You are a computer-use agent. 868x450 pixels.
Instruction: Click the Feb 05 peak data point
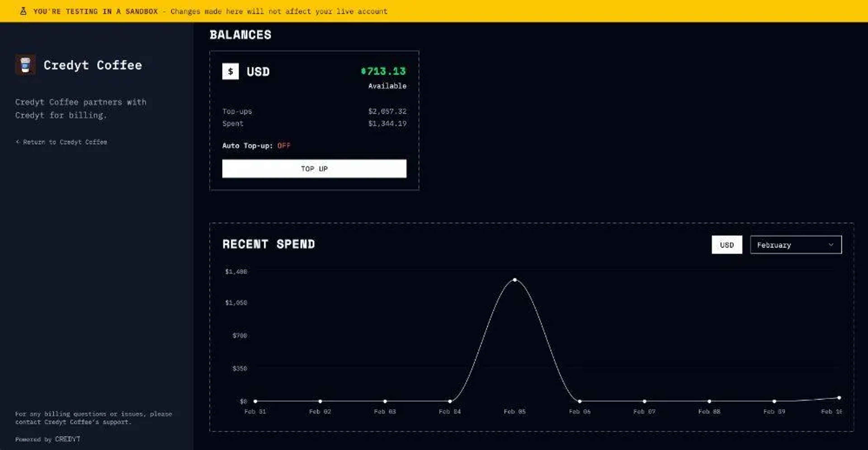[x=514, y=280]
